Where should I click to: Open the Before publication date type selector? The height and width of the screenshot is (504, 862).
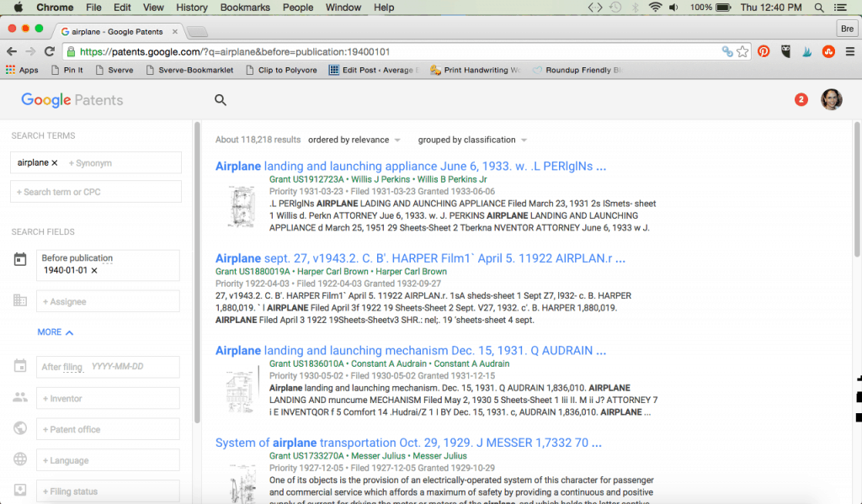pyautogui.click(x=77, y=258)
